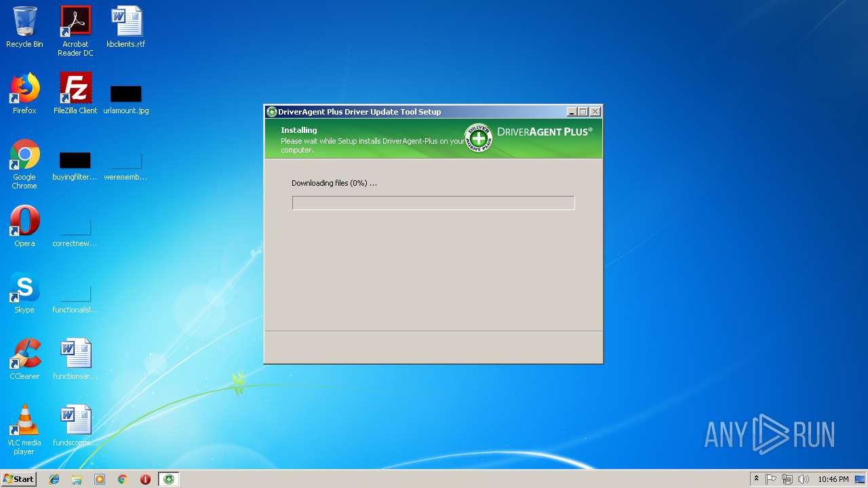This screenshot has width=868, height=488.
Task: Select the kbclients.rtf document icon
Action: [x=126, y=27]
